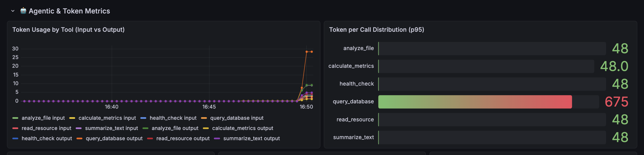Image resolution: width=644 pixels, height=155 pixels.
Task: Click the summarize_text input purple swatch
Action: pos(79,128)
